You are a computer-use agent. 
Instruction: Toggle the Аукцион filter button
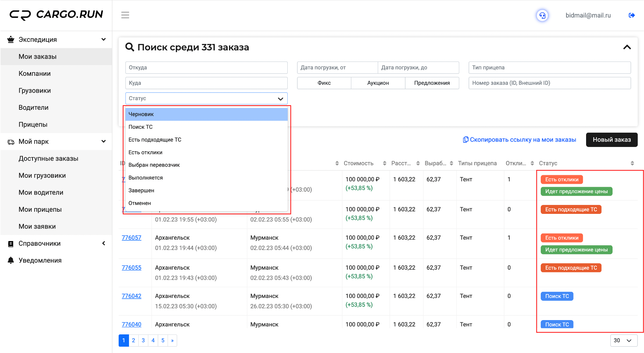pos(378,83)
